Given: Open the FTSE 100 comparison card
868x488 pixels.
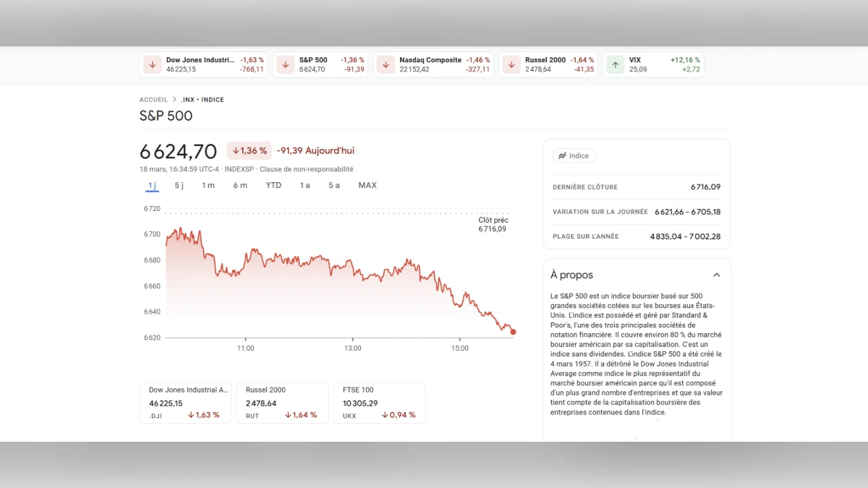Looking at the screenshot, I should pyautogui.click(x=379, y=402).
